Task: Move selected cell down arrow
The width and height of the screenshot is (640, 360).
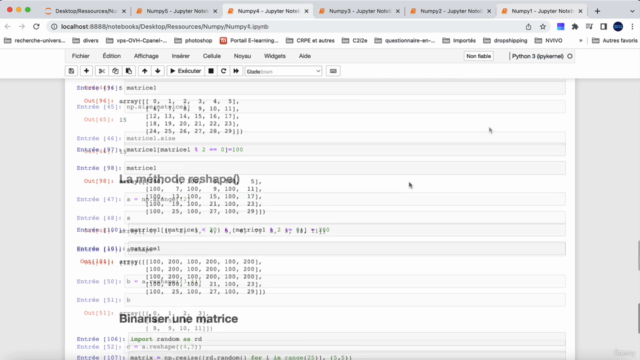Action: [x=158, y=71]
